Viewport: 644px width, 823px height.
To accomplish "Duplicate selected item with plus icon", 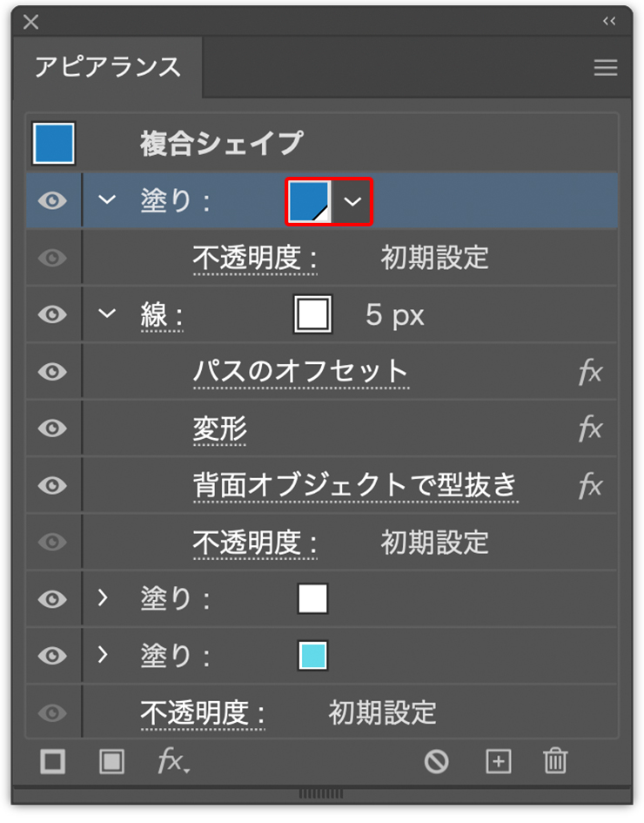I will [497, 762].
